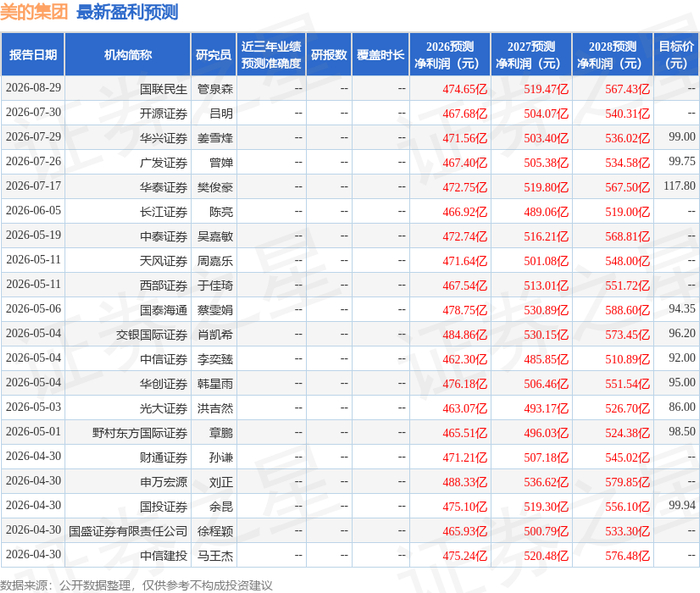Click value 568.81亿
Viewport: 700px width, 593px height.
627,236
